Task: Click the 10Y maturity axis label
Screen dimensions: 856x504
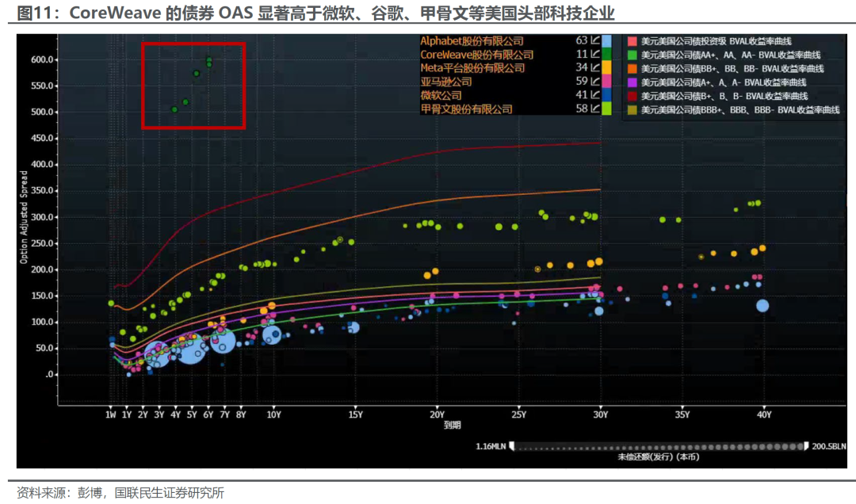Action: click(x=273, y=415)
